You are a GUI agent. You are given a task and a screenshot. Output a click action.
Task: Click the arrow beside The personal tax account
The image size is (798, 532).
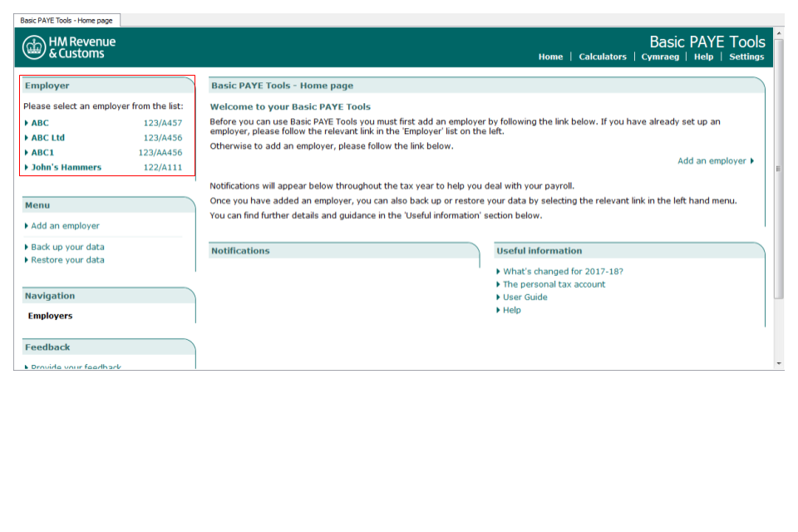[498, 284]
